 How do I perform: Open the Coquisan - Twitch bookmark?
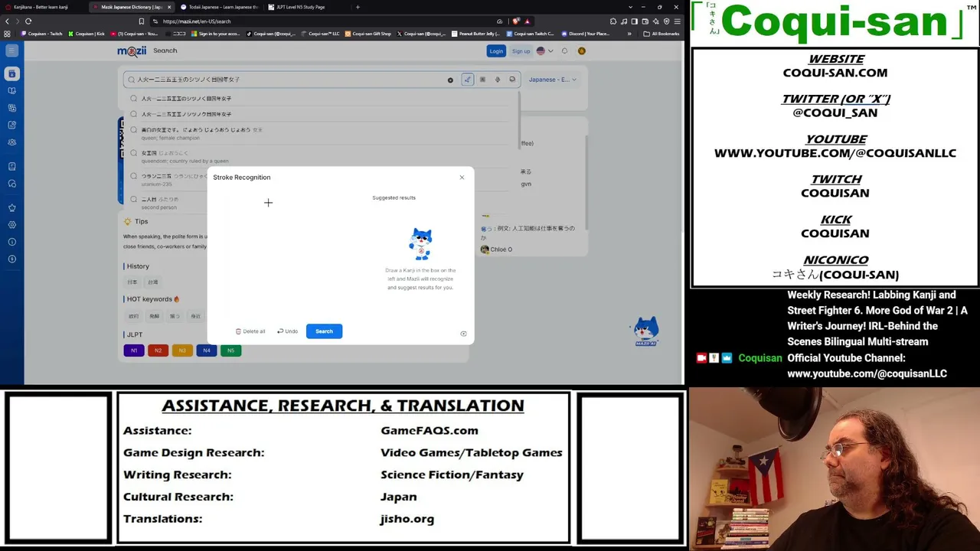43,34
